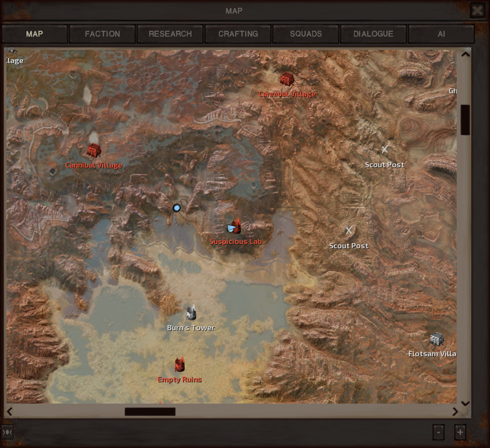
Task: Open the Dialogue tab
Action: (373, 34)
